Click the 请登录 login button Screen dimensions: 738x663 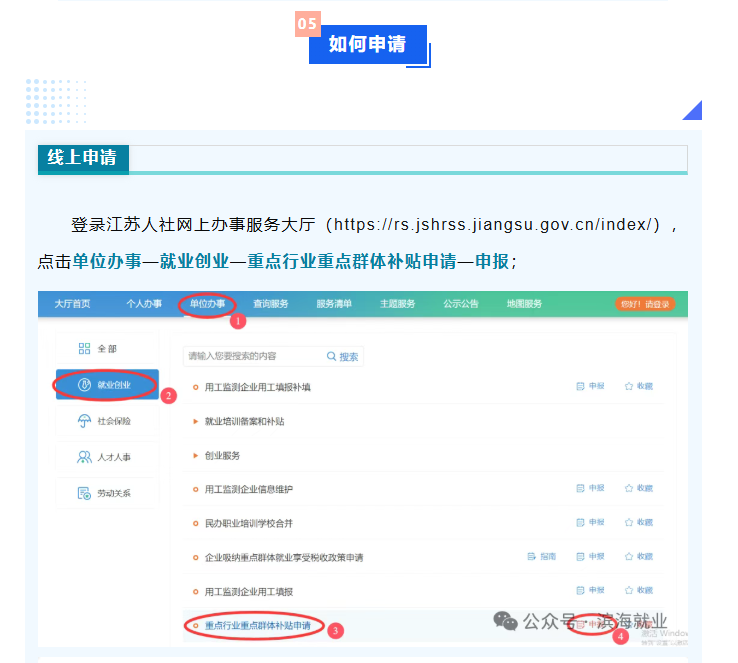click(645, 304)
